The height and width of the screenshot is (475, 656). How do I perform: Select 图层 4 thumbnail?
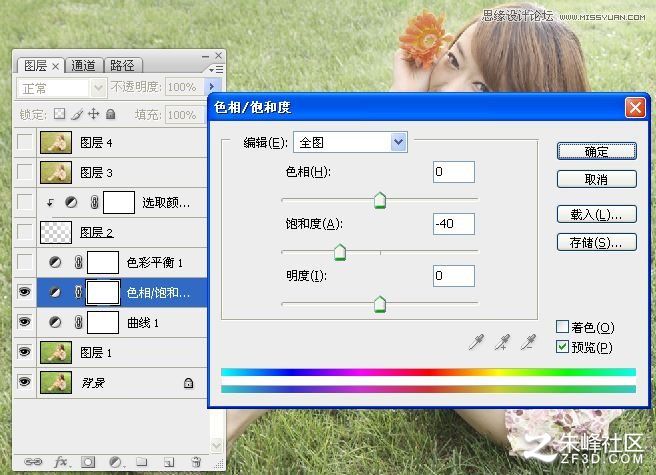[56, 142]
